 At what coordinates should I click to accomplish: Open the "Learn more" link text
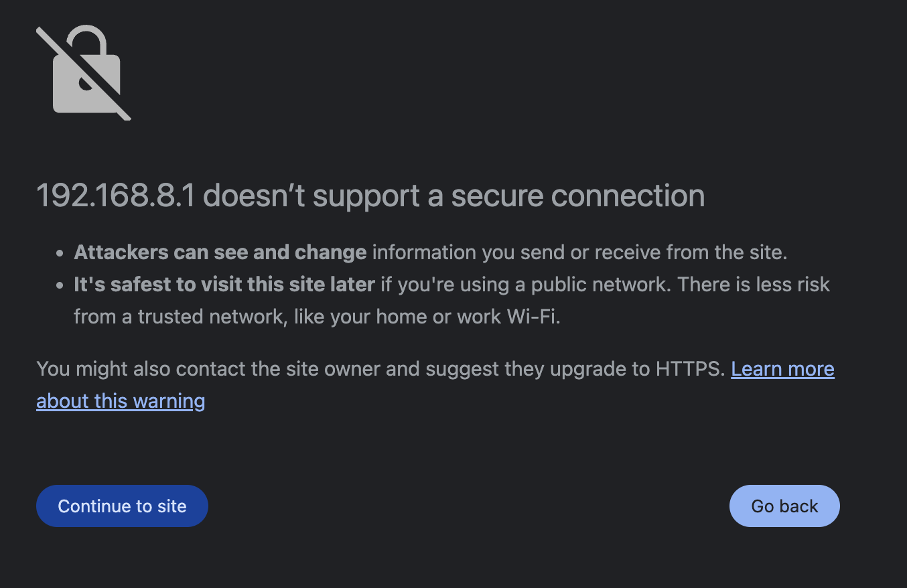click(782, 369)
